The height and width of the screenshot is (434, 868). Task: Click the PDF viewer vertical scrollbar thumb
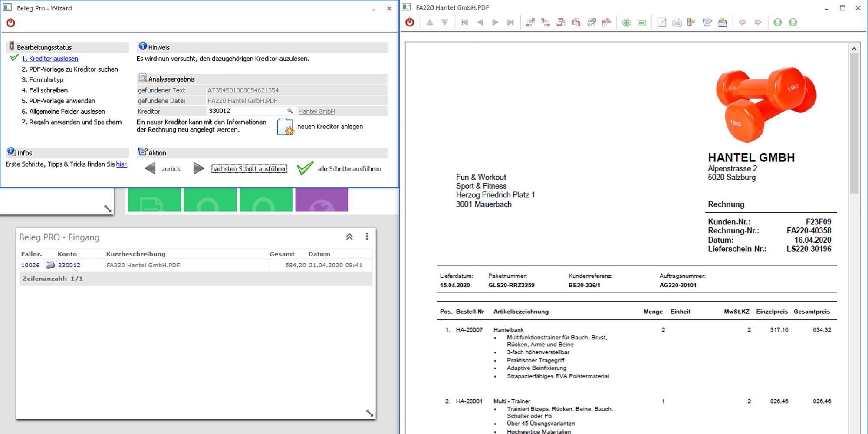tap(854, 124)
